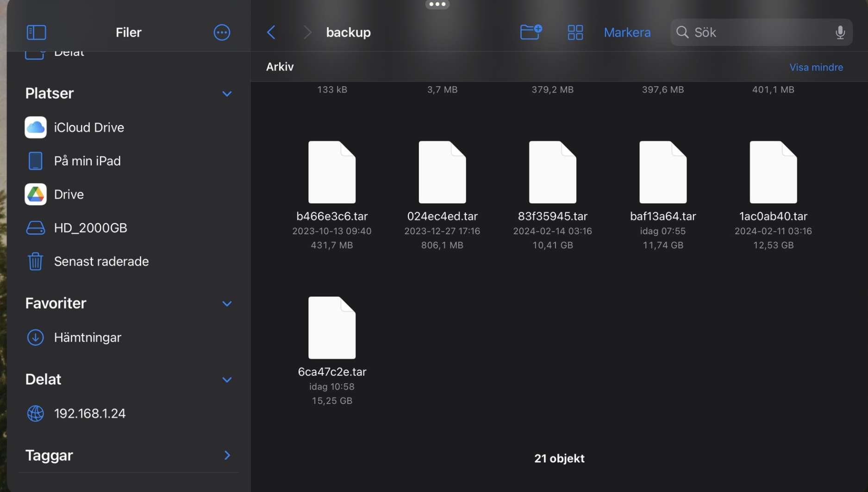The height and width of the screenshot is (492, 868).
Task: Click the 6ca47c2e.tar file name
Action: point(332,372)
